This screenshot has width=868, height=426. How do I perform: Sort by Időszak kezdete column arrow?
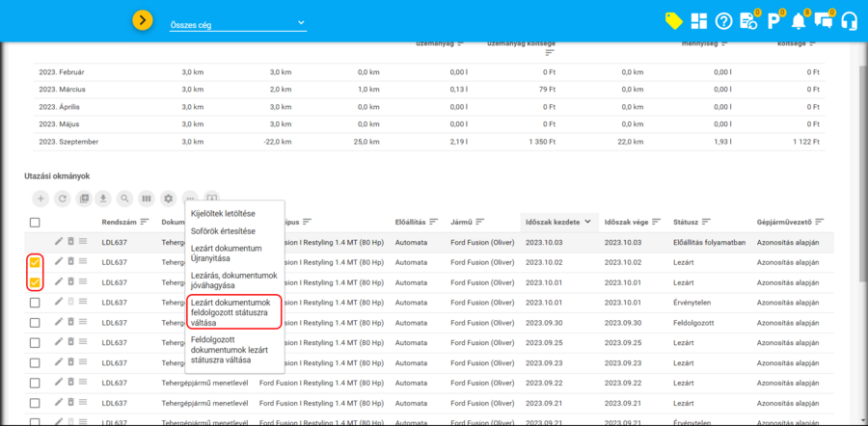click(586, 222)
